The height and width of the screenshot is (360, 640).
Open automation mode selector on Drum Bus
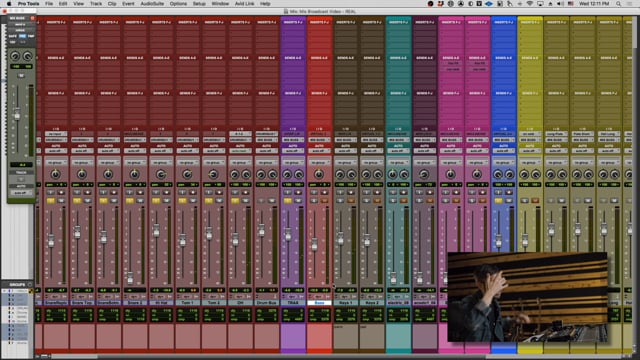click(266, 151)
